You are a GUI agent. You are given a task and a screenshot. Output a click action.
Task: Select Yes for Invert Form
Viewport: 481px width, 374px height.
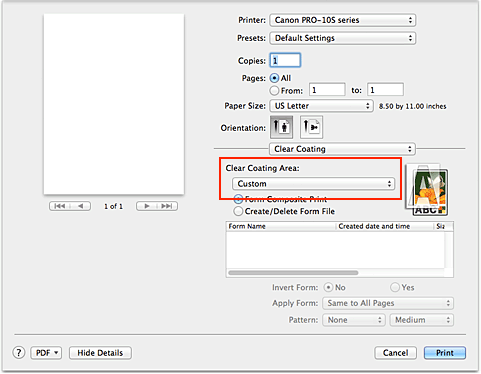click(x=395, y=287)
